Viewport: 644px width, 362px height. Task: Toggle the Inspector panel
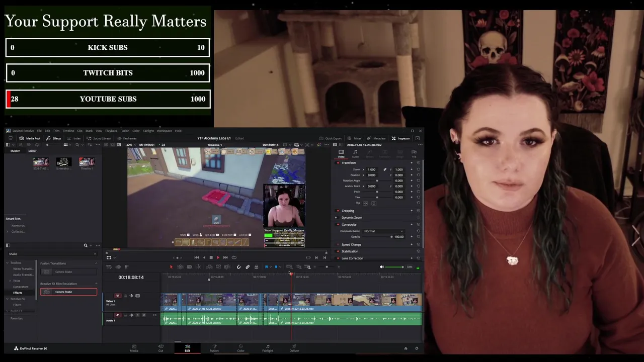(401, 138)
